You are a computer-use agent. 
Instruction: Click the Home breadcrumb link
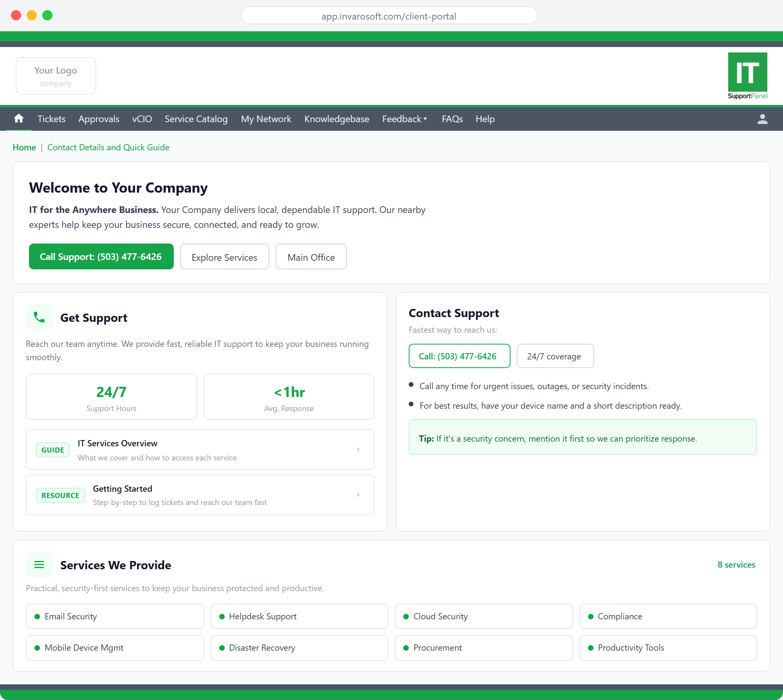coord(24,147)
